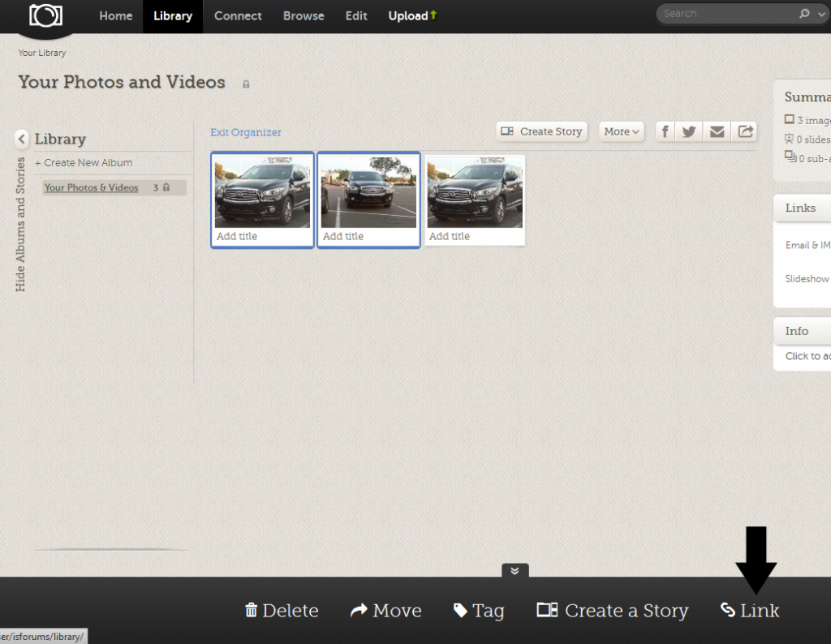Click Link in the bottom bar
The width and height of the screenshot is (831, 644).
click(x=750, y=611)
